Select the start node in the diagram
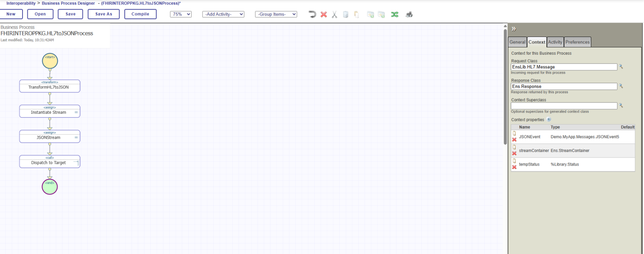The image size is (644, 254). [x=50, y=61]
